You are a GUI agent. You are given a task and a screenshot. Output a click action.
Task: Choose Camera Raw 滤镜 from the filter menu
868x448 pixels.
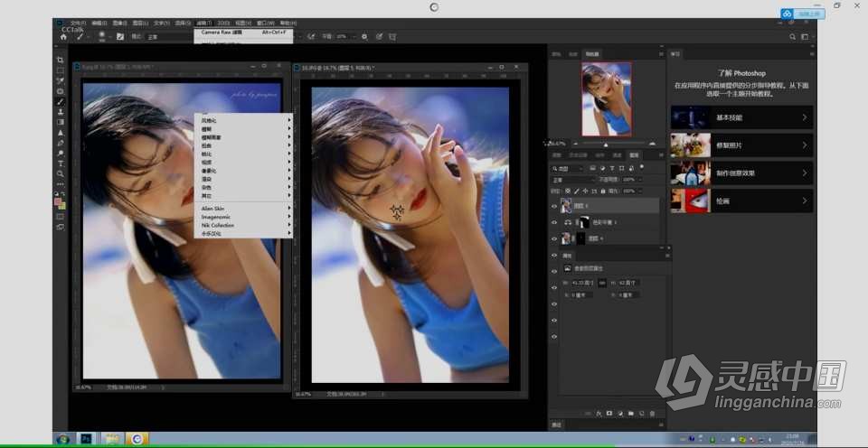click(243, 33)
